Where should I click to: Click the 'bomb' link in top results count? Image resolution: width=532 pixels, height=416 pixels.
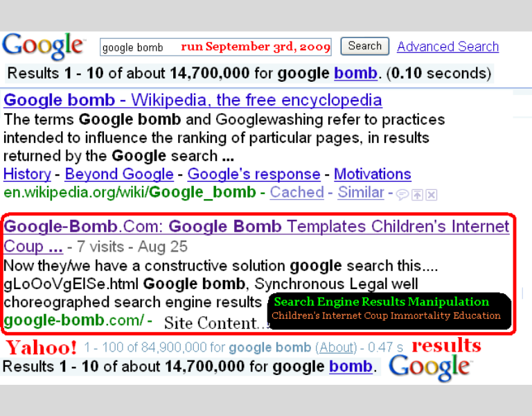(x=355, y=73)
